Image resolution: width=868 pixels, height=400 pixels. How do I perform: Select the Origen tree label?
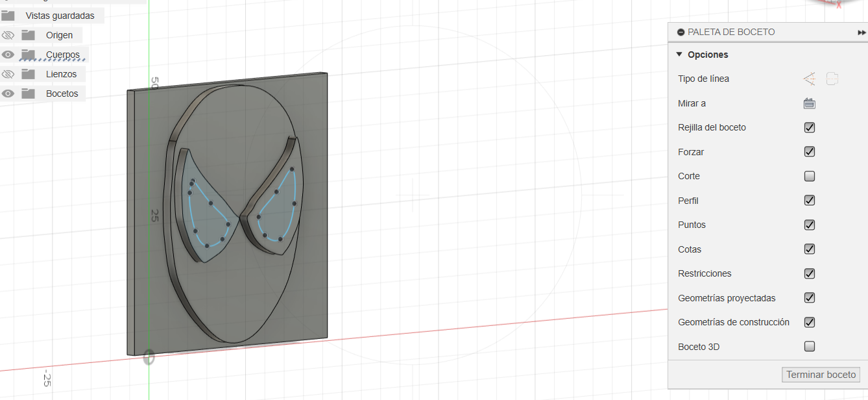(x=59, y=35)
